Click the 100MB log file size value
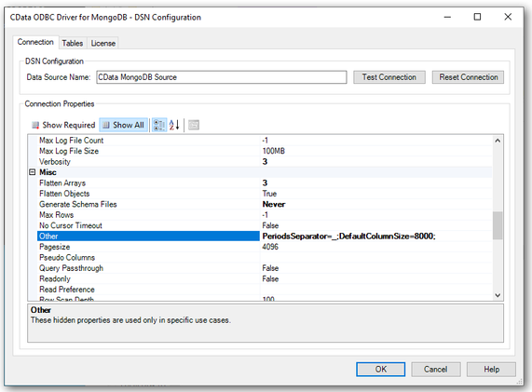 pyautogui.click(x=274, y=151)
